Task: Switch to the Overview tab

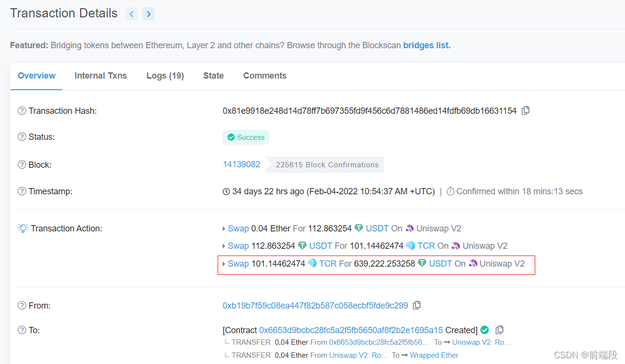Action: click(x=37, y=76)
